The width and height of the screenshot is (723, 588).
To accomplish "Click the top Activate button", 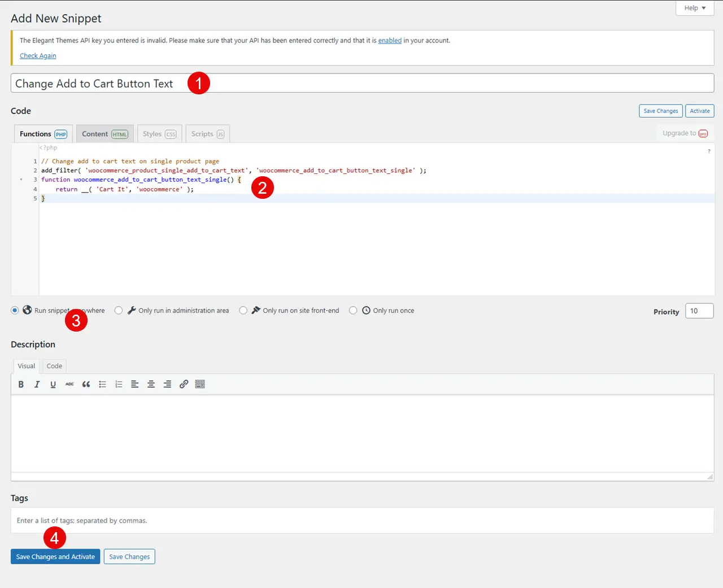I will tap(700, 111).
